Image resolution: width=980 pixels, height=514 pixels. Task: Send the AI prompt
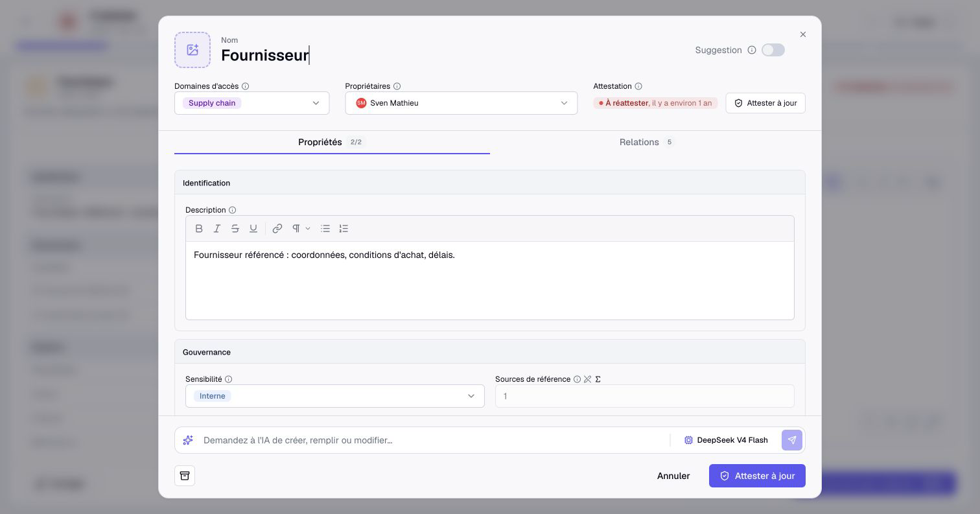pyautogui.click(x=792, y=440)
